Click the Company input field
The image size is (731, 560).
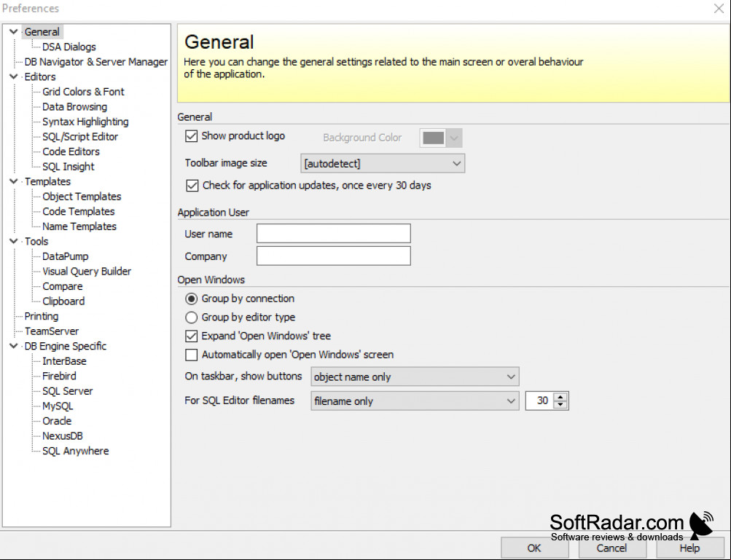333,256
